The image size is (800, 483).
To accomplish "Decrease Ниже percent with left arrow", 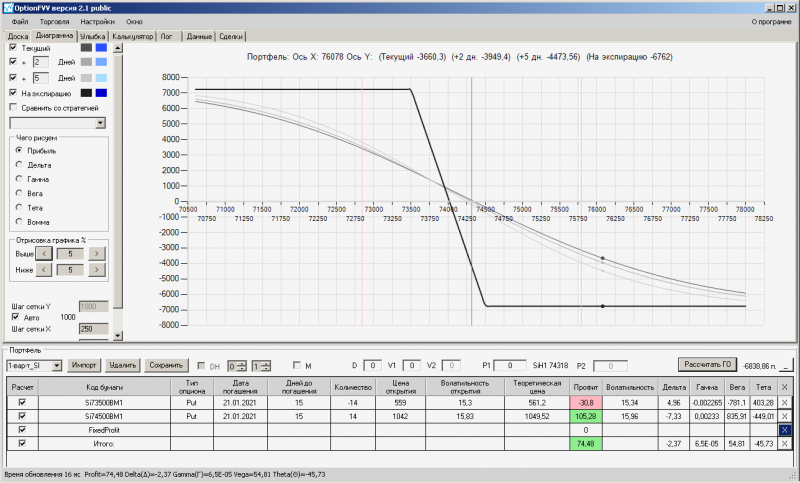I will 44,270.
